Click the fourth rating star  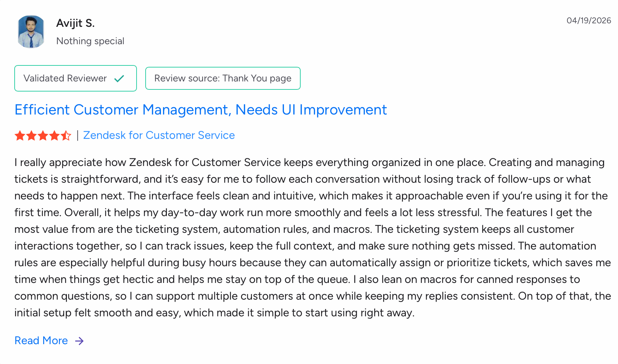coord(54,135)
